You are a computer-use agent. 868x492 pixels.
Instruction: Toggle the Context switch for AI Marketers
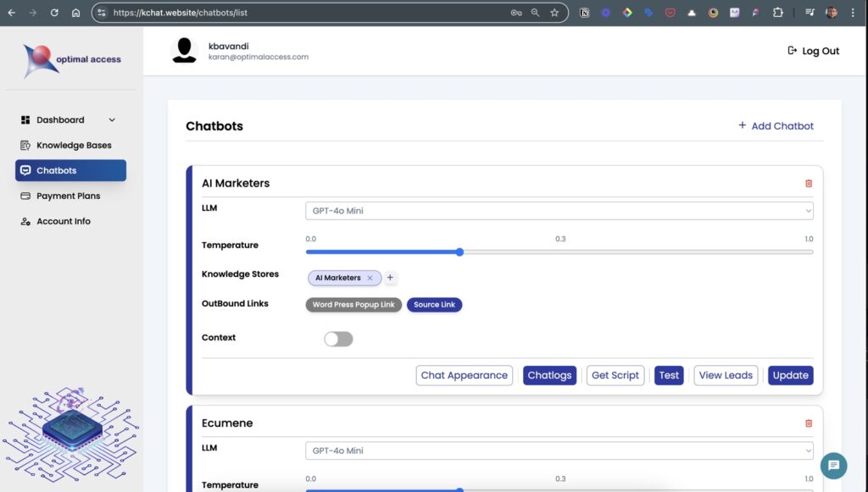coord(338,339)
